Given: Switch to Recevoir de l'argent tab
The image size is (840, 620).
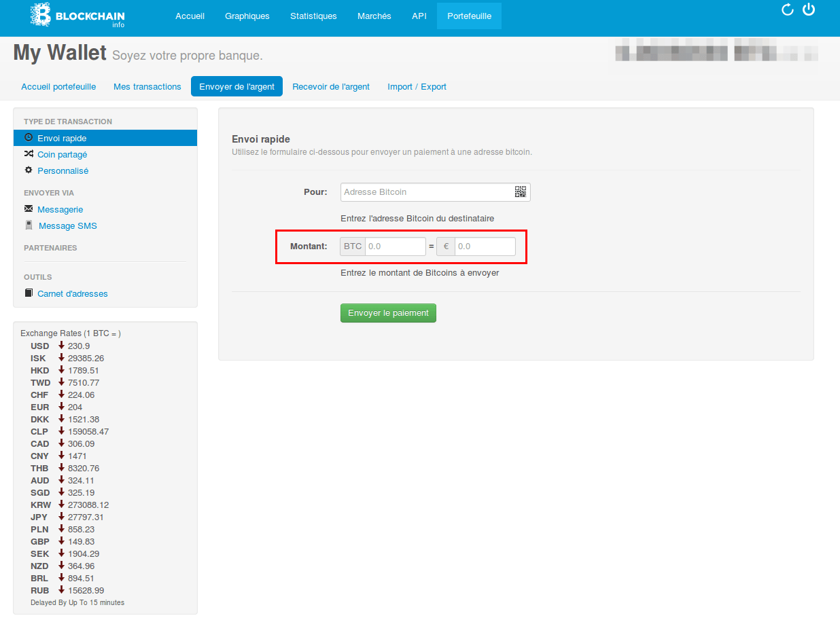Looking at the screenshot, I should (x=331, y=86).
